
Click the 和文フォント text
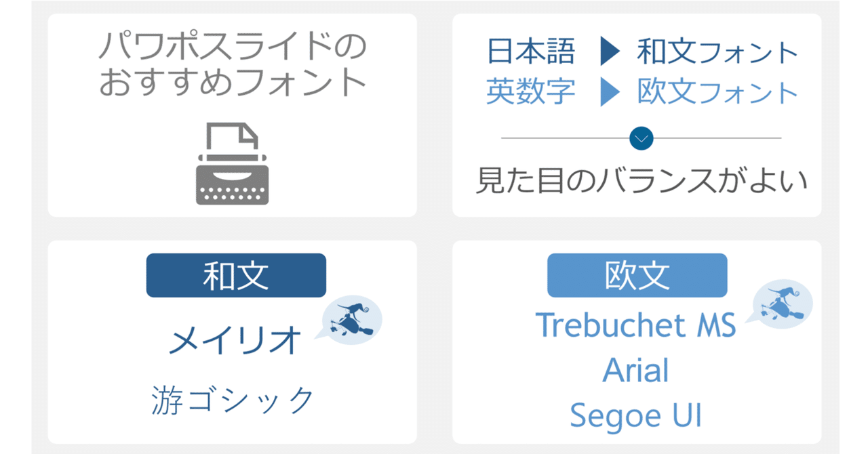717,52
